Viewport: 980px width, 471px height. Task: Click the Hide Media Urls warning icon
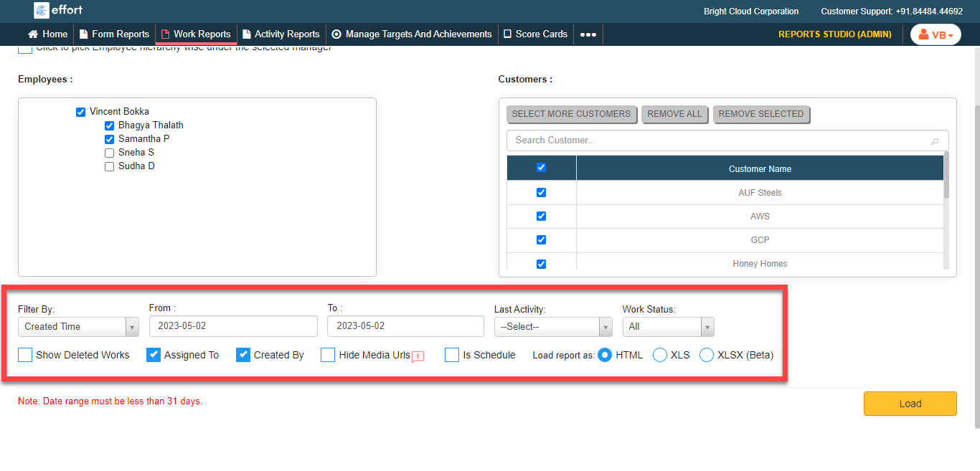(x=418, y=356)
